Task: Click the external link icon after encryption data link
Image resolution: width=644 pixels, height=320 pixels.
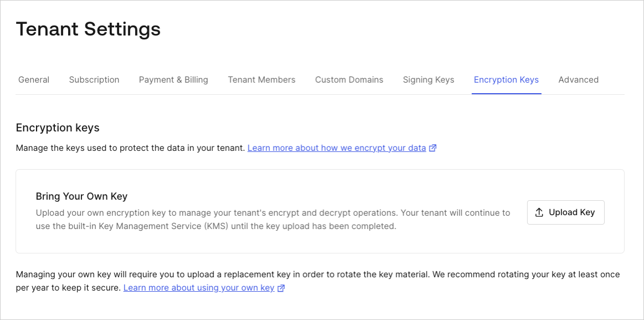Action: click(432, 148)
